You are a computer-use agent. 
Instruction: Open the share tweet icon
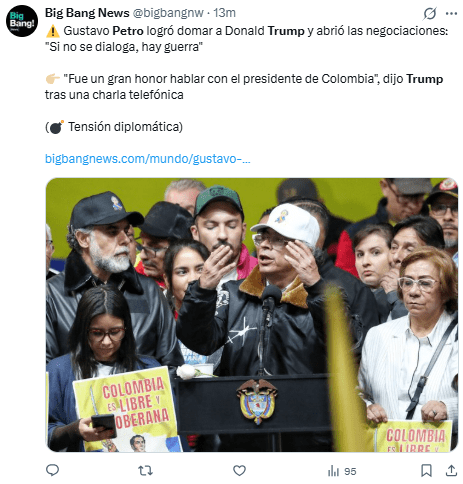[451, 471]
